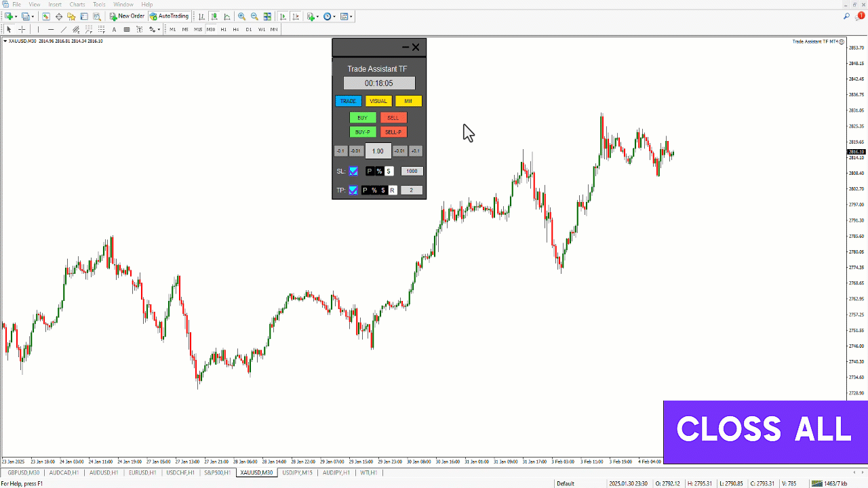
Task: Toggle the TP checkbox in Trade Assistant
Action: (353, 190)
